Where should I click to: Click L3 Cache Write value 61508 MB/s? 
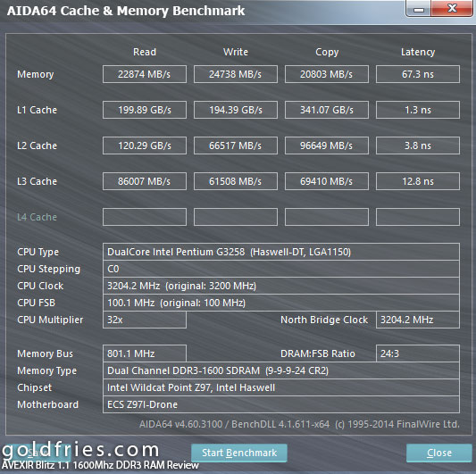236,181
